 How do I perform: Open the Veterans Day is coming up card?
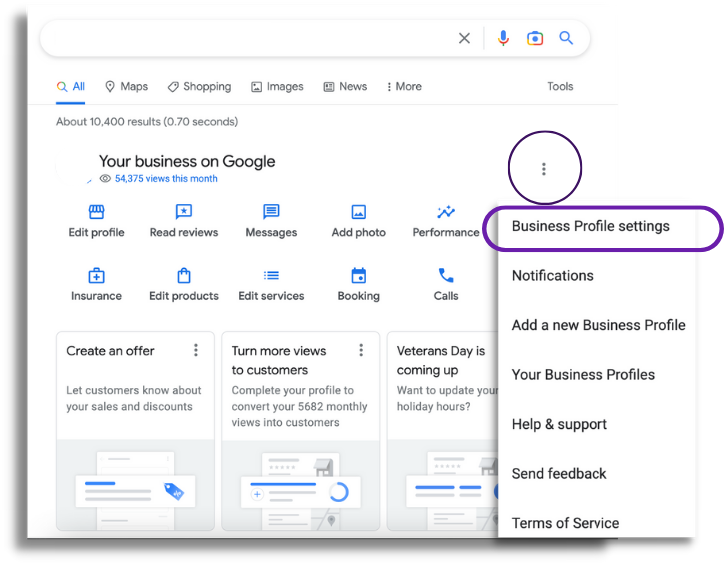(x=442, y=431)
